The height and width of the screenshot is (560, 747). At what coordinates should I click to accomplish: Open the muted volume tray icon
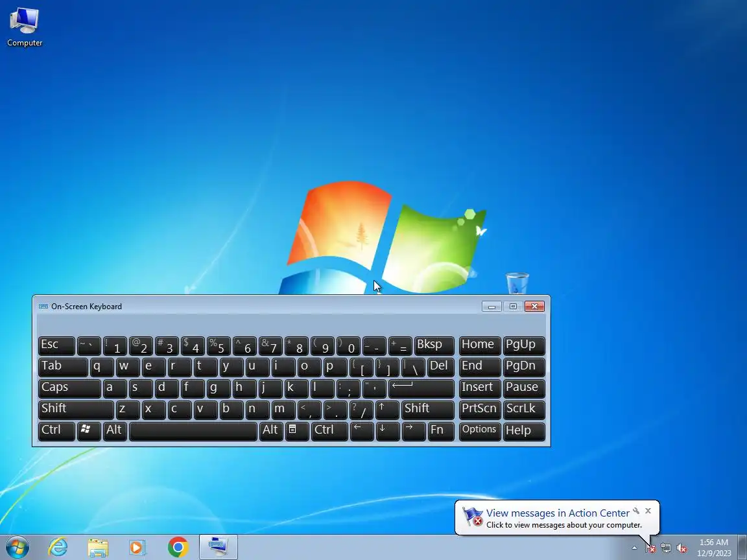(x=682, y=548)
